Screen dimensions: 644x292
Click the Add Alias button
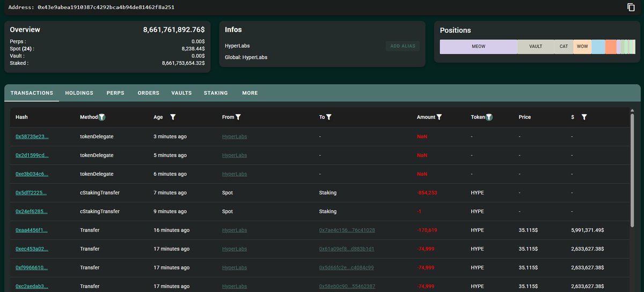[x=402, y=46]
